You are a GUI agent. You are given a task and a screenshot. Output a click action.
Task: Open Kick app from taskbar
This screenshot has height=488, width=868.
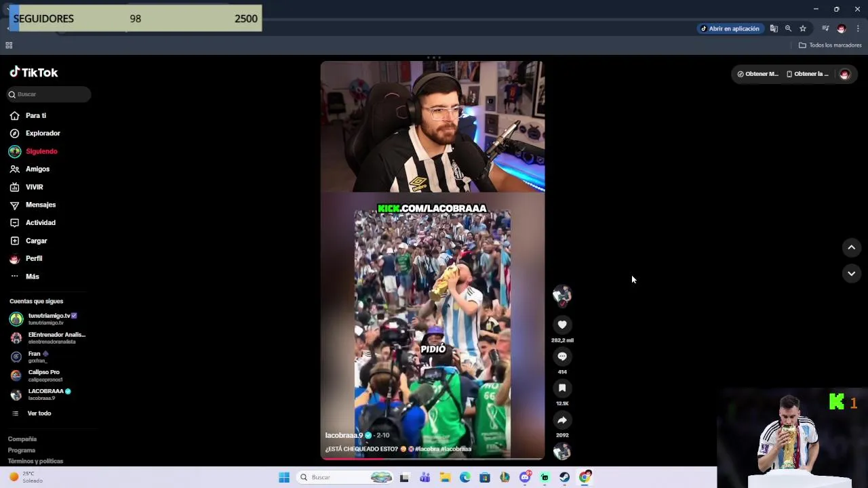pos(545,477)
